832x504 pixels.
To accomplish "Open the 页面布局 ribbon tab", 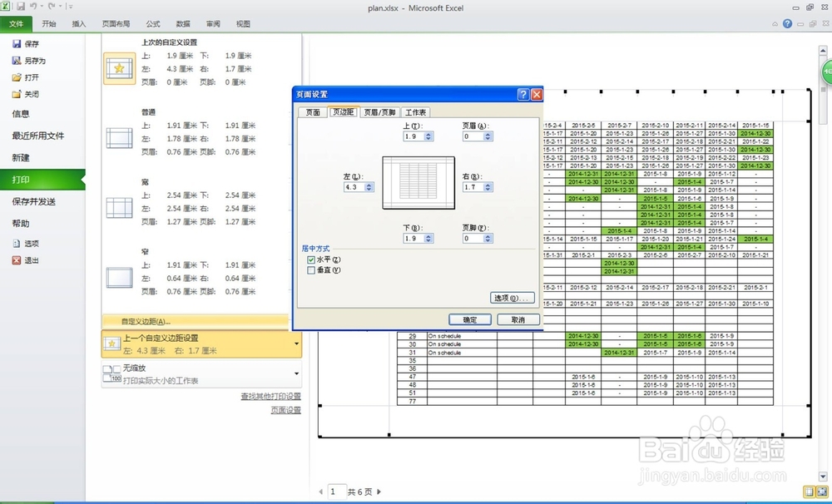I will click(116, 24).
